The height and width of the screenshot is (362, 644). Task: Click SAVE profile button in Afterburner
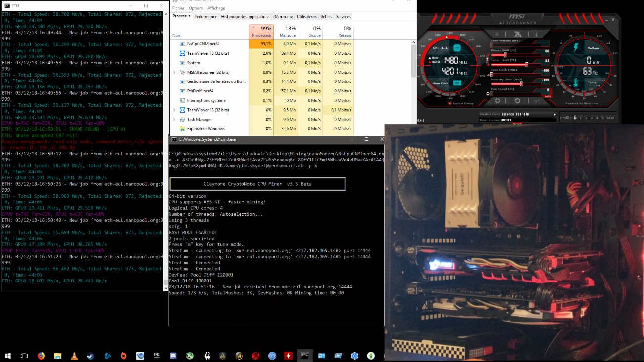point(610,118)
